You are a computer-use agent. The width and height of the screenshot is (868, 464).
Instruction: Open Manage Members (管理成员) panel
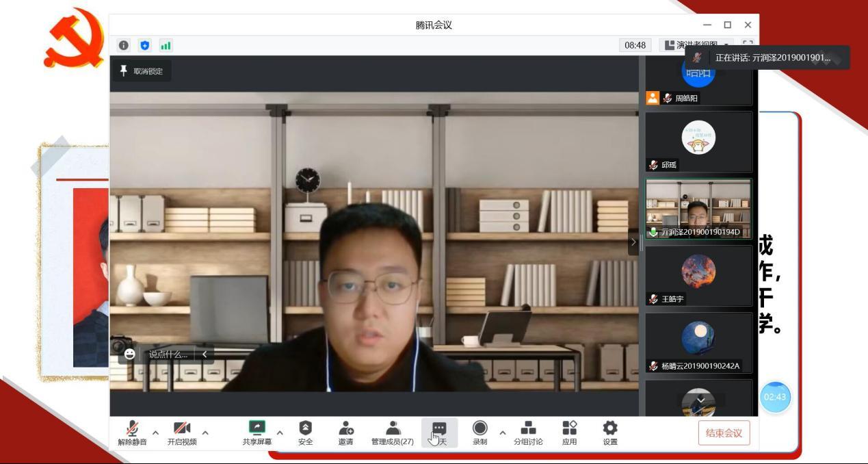click(x=393, y=433)
